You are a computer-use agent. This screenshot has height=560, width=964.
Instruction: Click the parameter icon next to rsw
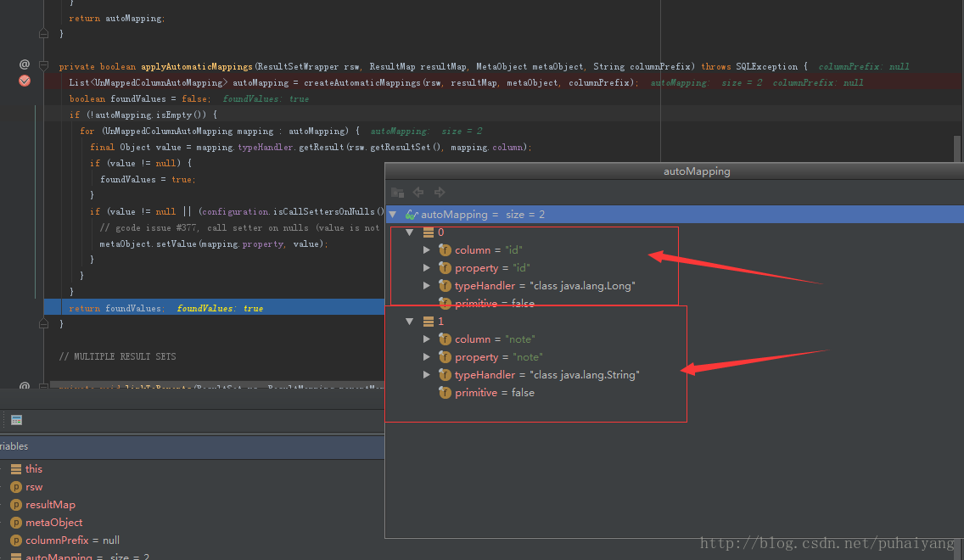(x=15, y=487)
